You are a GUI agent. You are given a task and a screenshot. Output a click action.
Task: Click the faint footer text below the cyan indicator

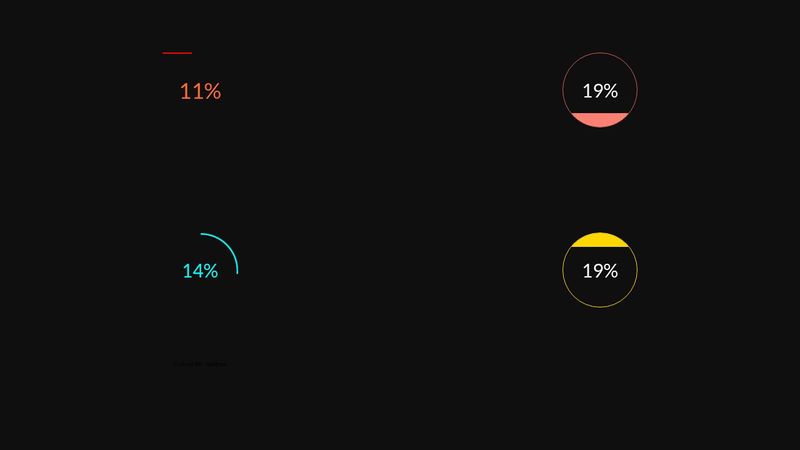200,364
